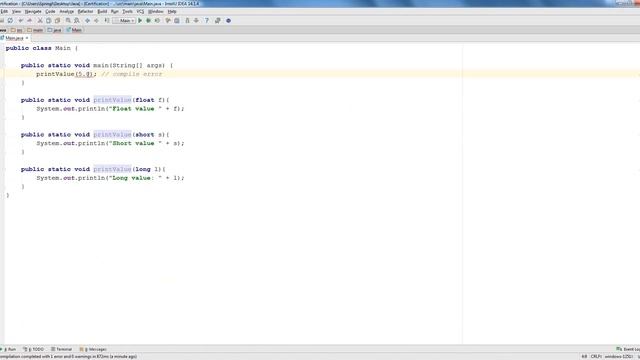Click the navigate Forward arrow icon

coord(96,20)
